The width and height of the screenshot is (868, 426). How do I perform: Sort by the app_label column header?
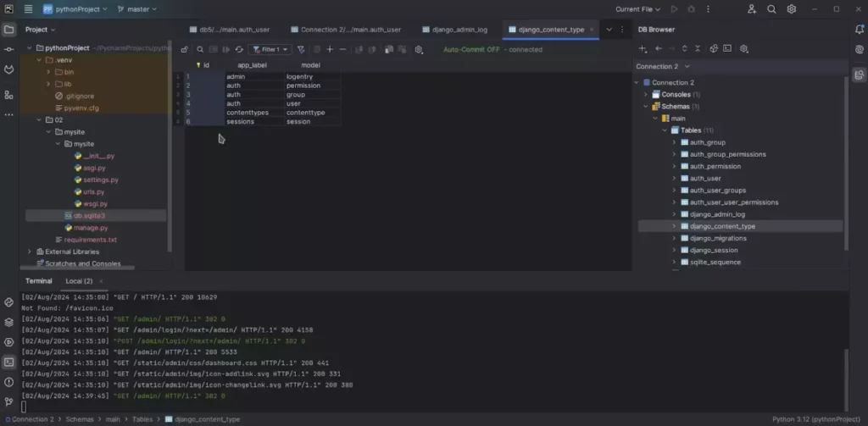252,65
